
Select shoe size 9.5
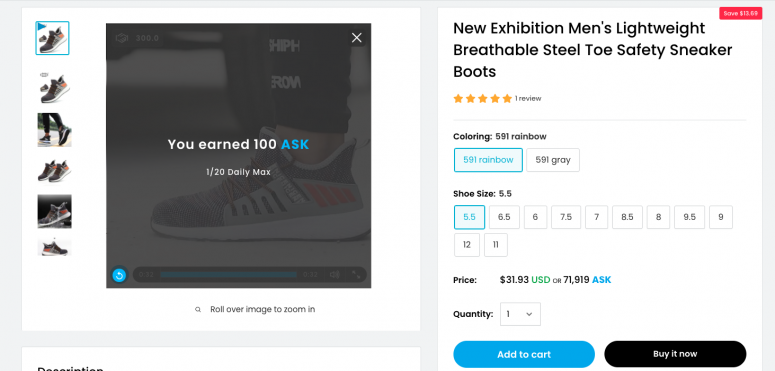[689, 217]
